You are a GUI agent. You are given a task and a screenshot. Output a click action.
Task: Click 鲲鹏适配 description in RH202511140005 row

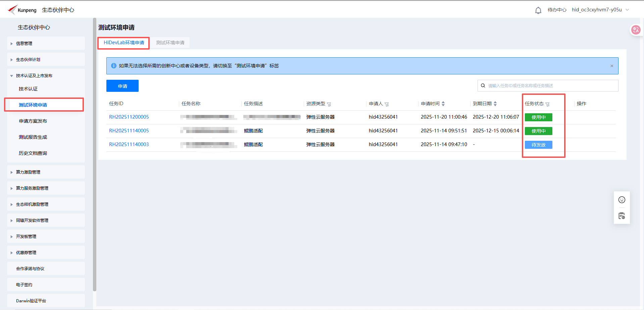coord(253,131)
